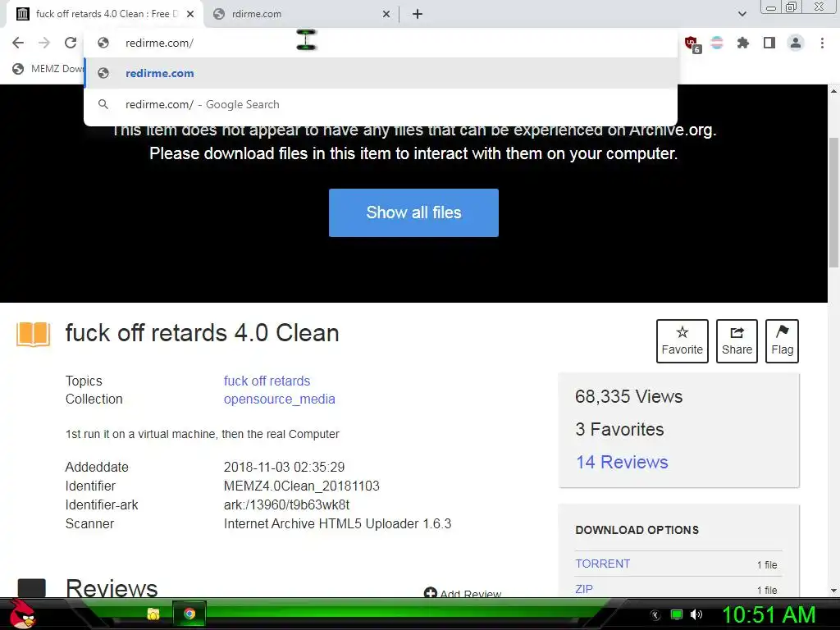The height and width of the screenshot is (630, 840).
Task: Click the 68,335 Views text
Action: (629, 396)
